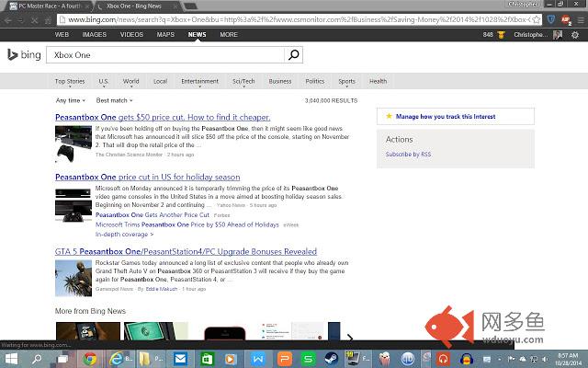The width and height of the screenshot is (588, 368).
Task: Switch to the WEB search tab
Action: (x=62, y=35)
